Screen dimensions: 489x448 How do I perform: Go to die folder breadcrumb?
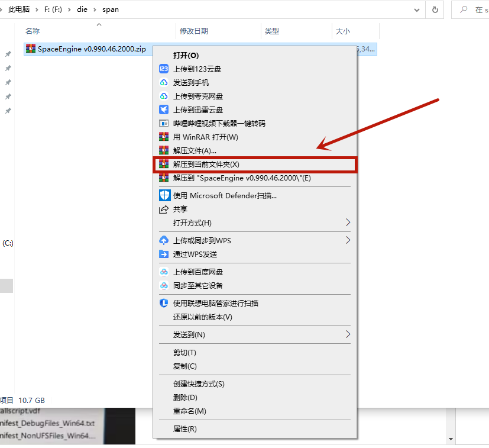pos(82,9)
